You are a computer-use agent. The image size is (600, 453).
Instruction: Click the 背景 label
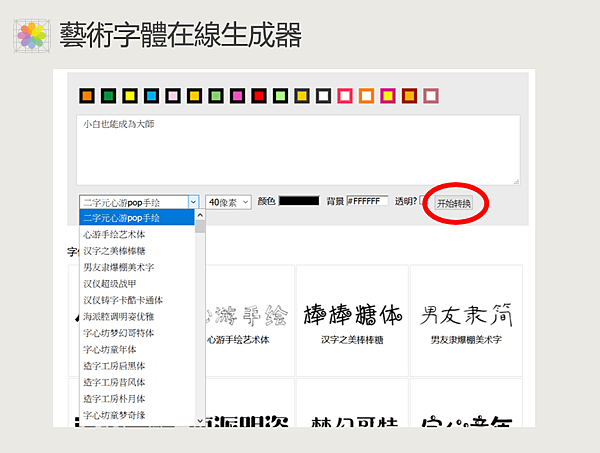(335, 201)
